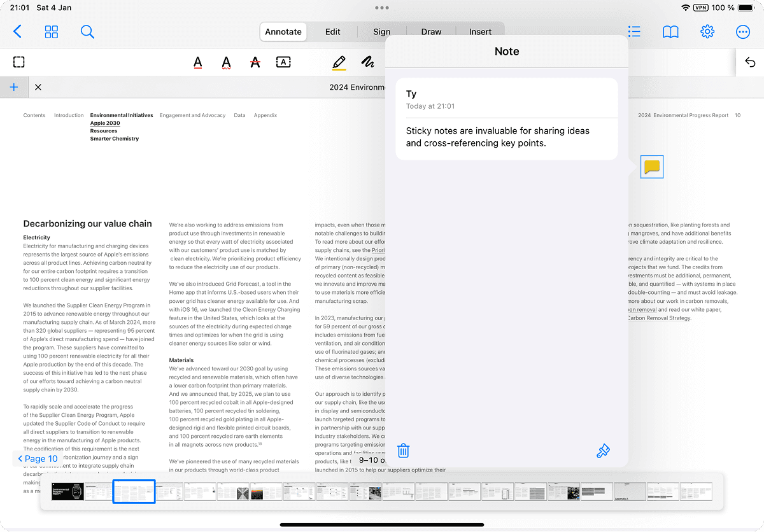Tap the Note popover title

(507, 52)
